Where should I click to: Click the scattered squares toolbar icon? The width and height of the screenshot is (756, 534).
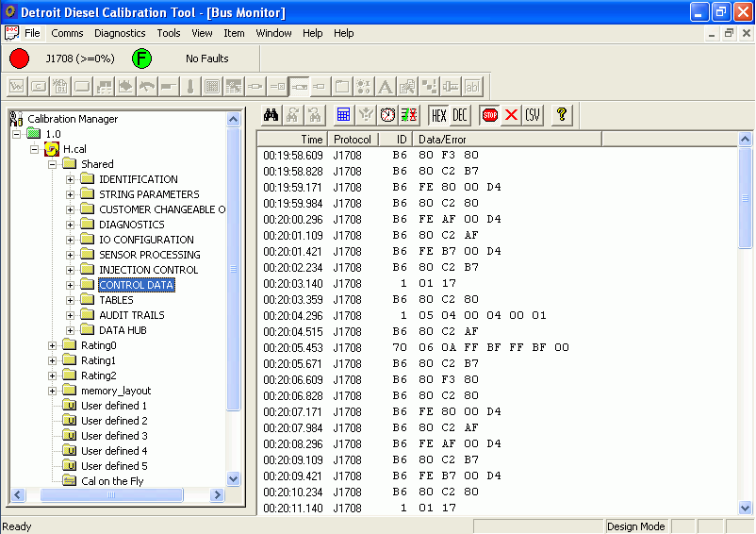[429, 87]
